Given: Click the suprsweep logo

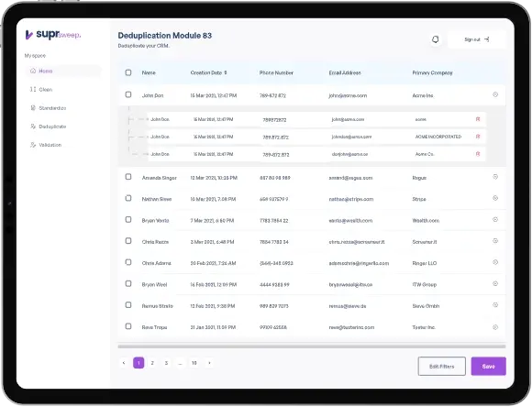Looking at the screenshot, I should pos(53,34).
